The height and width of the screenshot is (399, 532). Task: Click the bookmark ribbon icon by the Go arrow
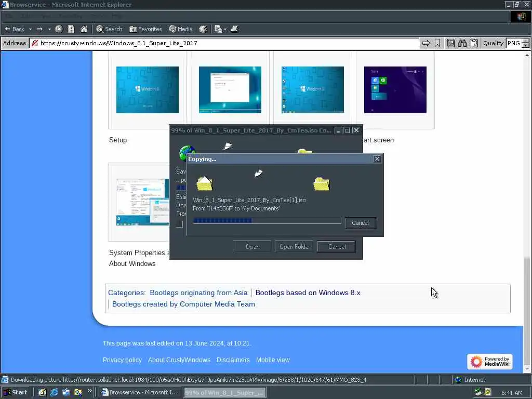coord(437,43)
